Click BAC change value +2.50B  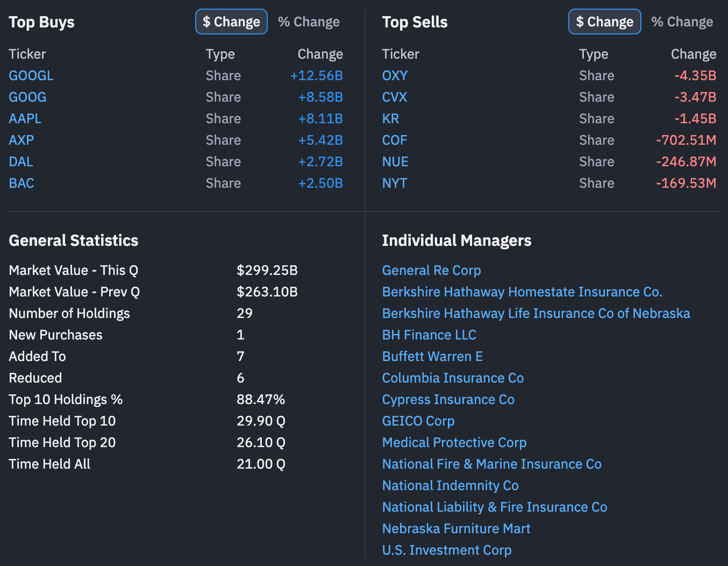point(320,183)
